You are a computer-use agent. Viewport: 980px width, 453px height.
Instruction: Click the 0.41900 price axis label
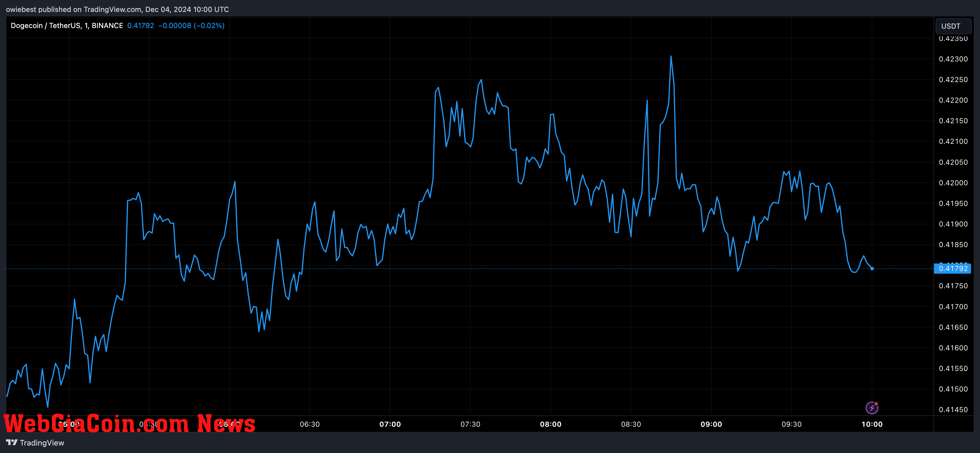953,224
